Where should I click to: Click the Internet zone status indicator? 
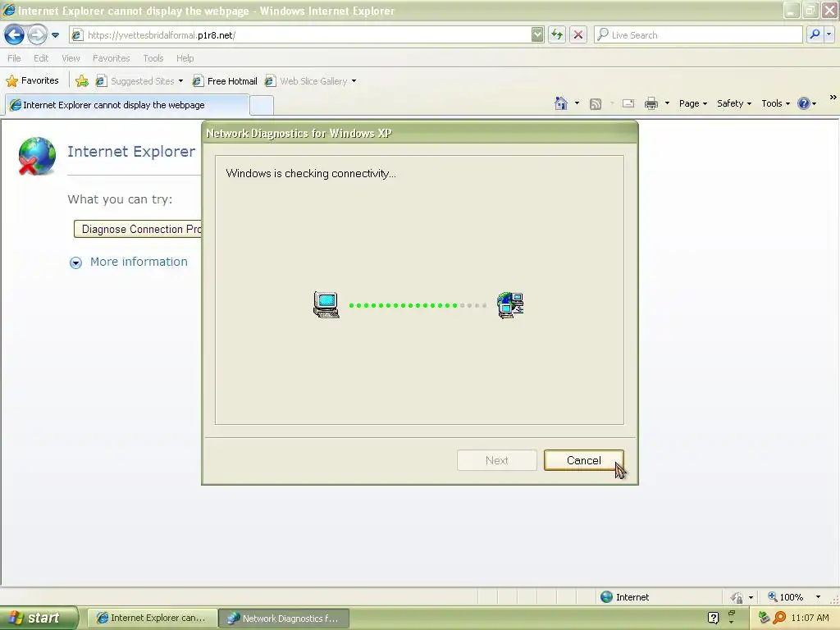[x=624, y=597]
